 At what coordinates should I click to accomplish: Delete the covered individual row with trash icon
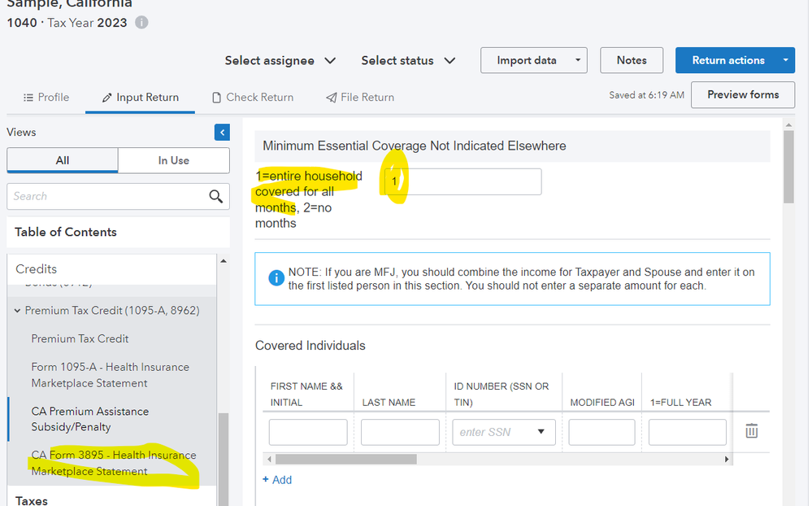coord(752,431)
